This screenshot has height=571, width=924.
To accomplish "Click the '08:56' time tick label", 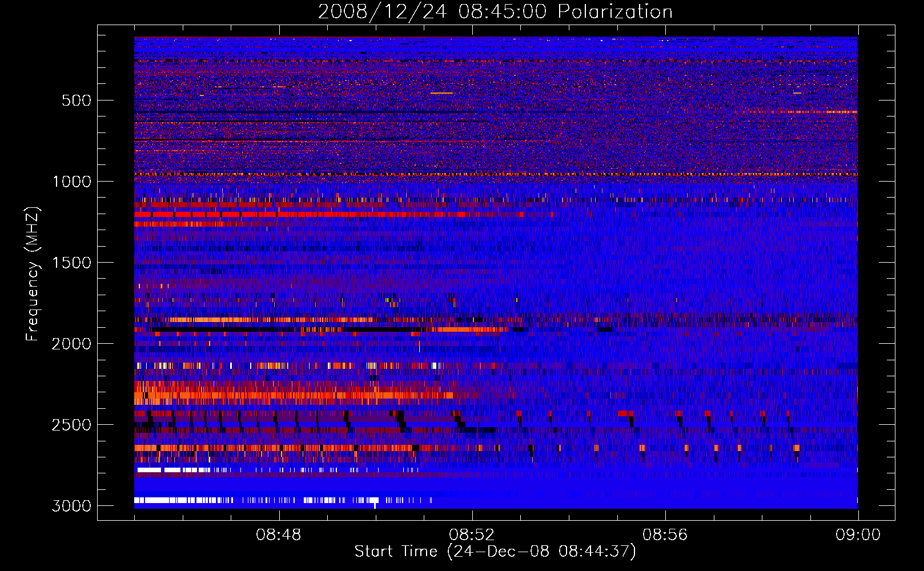I will pos(665,535).
